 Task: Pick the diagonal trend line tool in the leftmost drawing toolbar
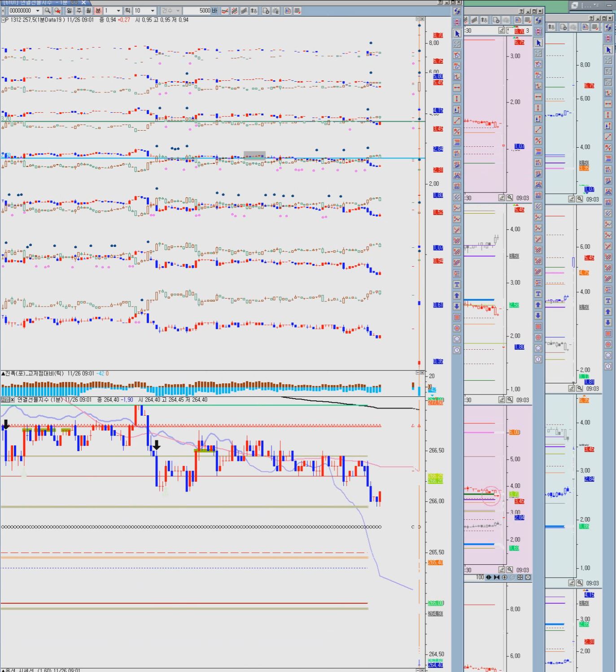[x=457, y=120]
